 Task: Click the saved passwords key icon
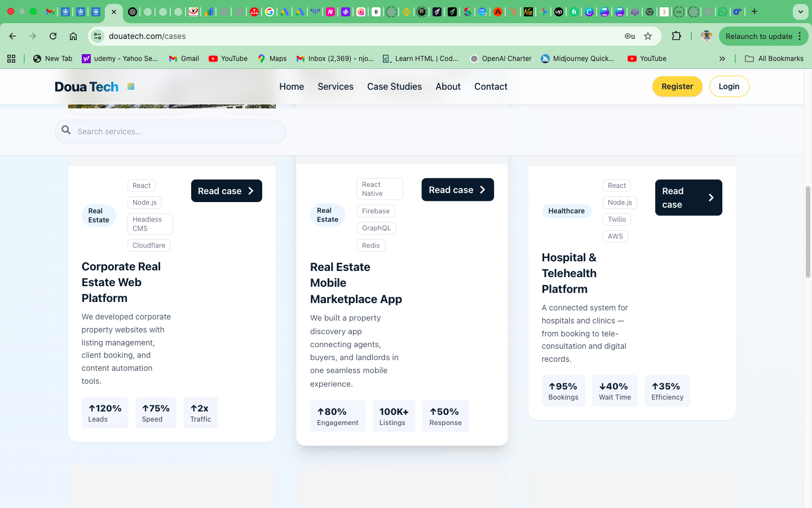[630, 36]
